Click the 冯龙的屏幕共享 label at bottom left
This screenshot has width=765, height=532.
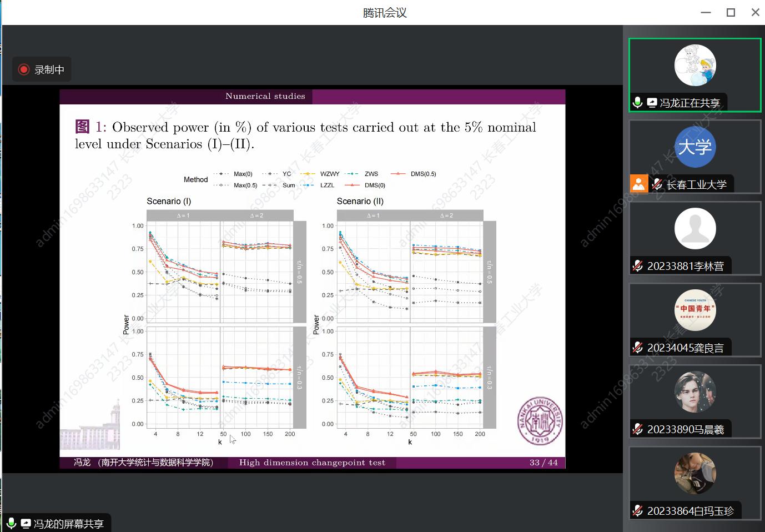coord(68,524)
